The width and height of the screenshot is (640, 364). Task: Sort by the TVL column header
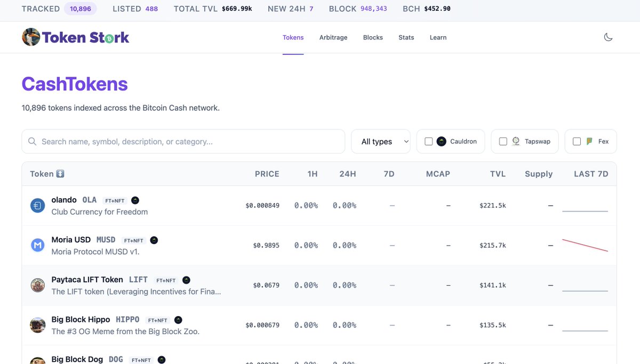pyautogui.click(x=498, y=174)
